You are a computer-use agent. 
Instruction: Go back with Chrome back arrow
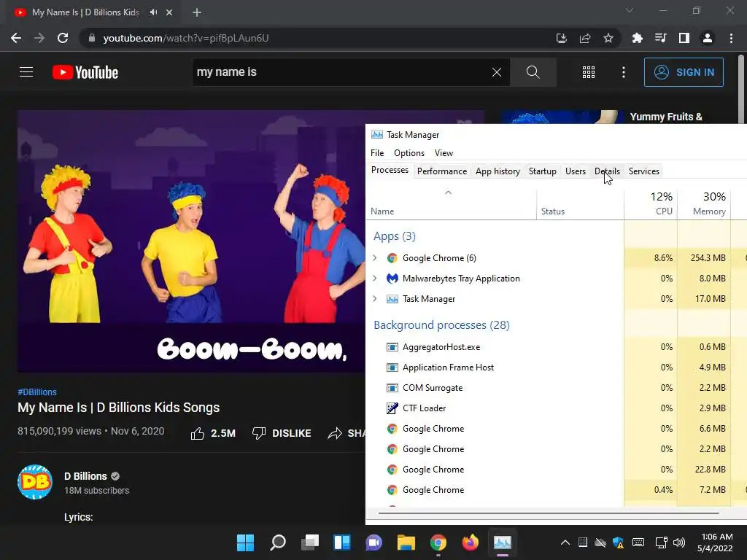point(16,38)
